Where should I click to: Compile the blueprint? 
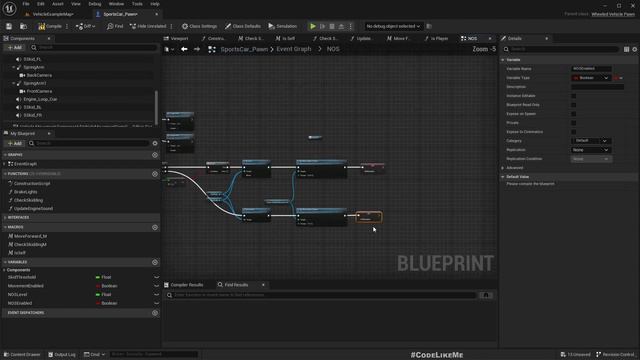[50, 26]
